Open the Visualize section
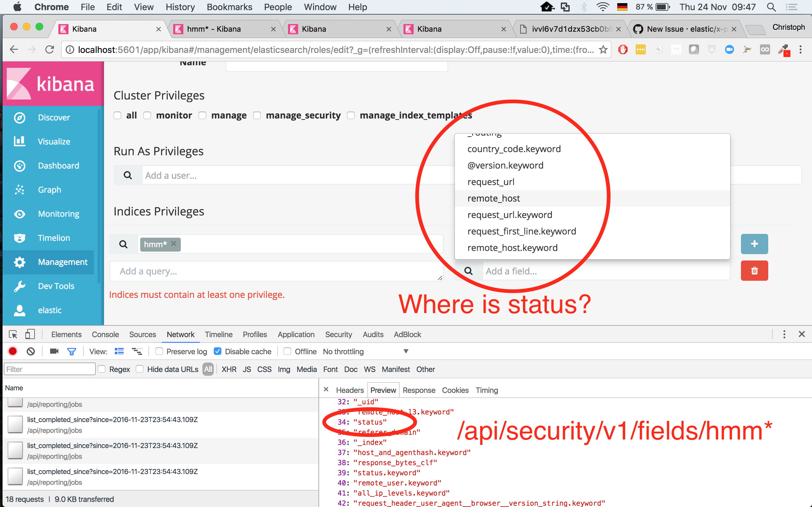This screenshot has width=812, height=507. click(53, 141)
